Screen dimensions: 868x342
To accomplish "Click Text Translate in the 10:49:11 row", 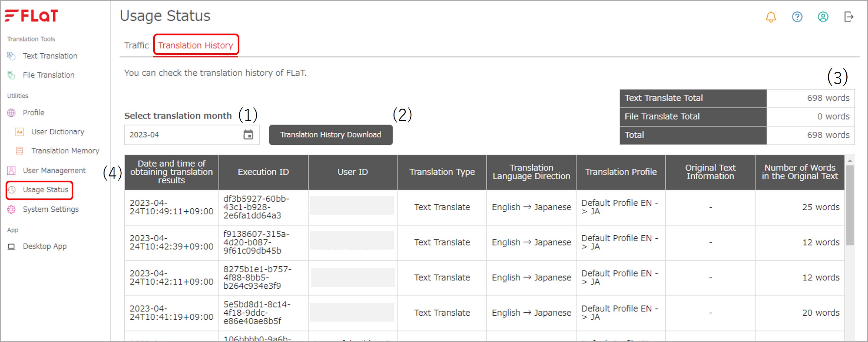I will click(442, 207).
